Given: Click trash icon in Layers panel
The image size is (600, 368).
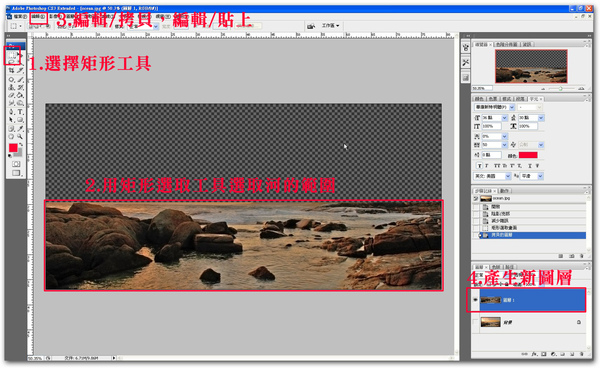Looking at the screenshot, I should pyautogui.click(x=581, y=354).
